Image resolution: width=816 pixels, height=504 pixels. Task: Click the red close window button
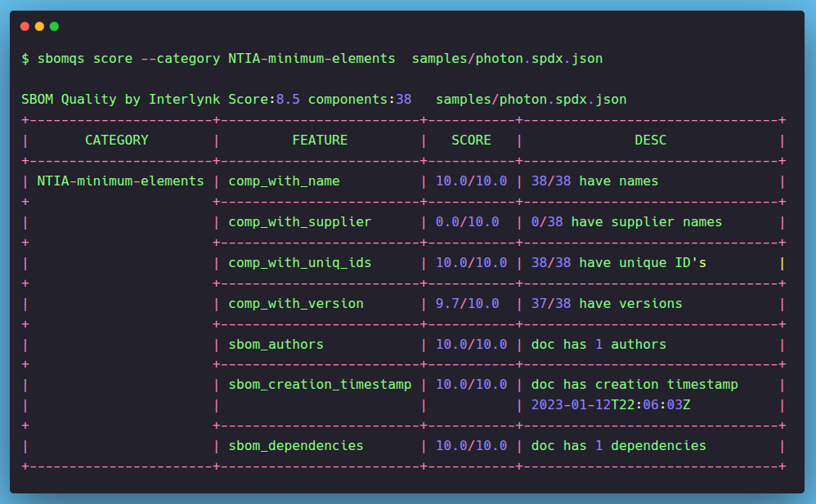pos(25,26)
